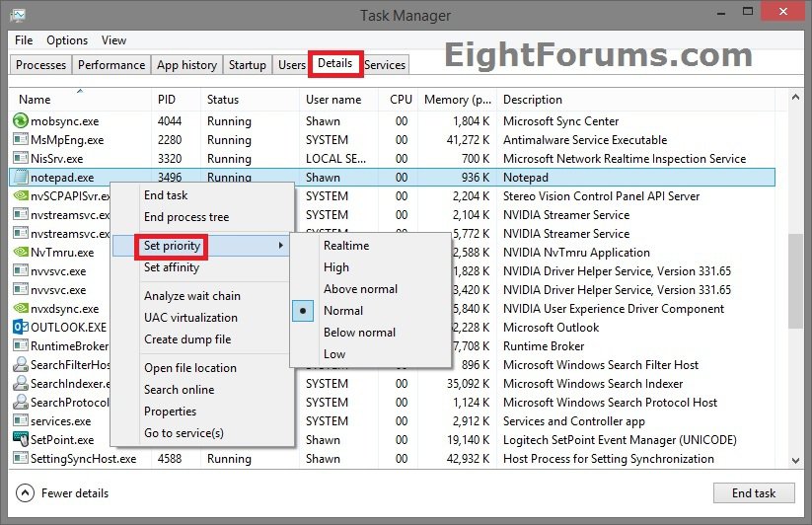Set priority to High
812x525 pixels.
[336, 267]
